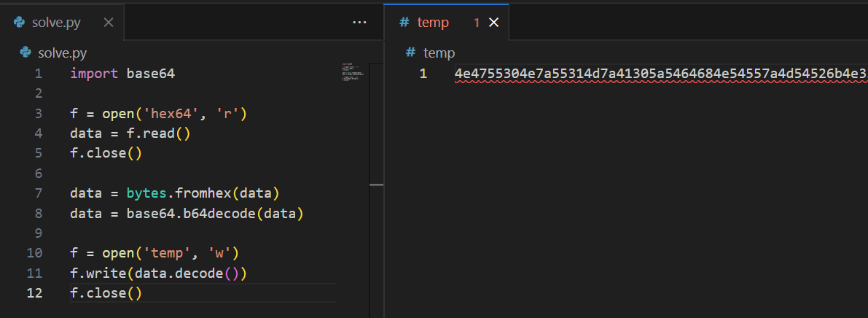Click the Python icon on the solve.py tab
The height and width of the screenshot is (318, 868).
[x=20, y=22]
